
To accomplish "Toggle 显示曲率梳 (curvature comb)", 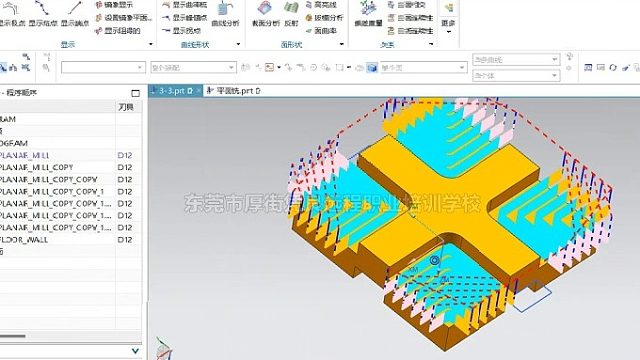I will (184, 5).
